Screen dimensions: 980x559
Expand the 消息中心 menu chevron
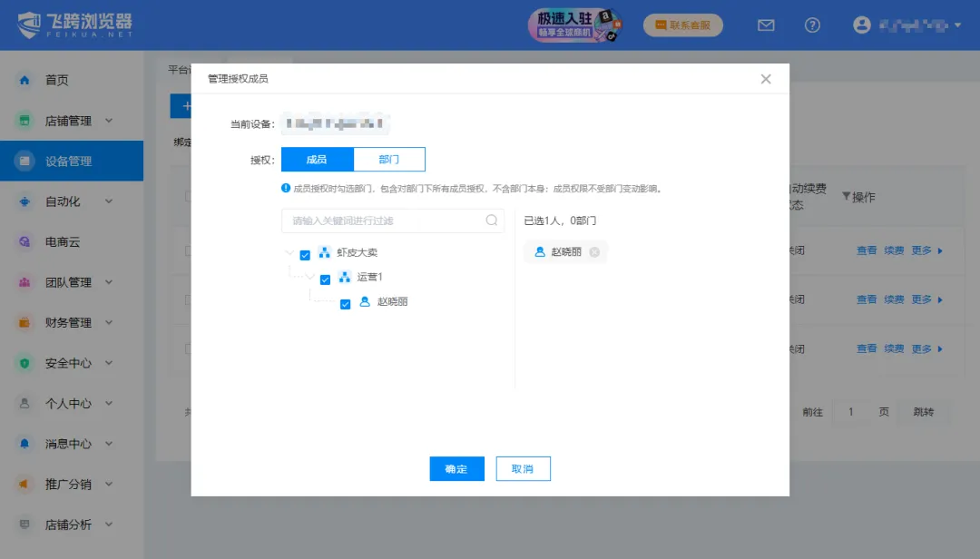tap(109, 444)
